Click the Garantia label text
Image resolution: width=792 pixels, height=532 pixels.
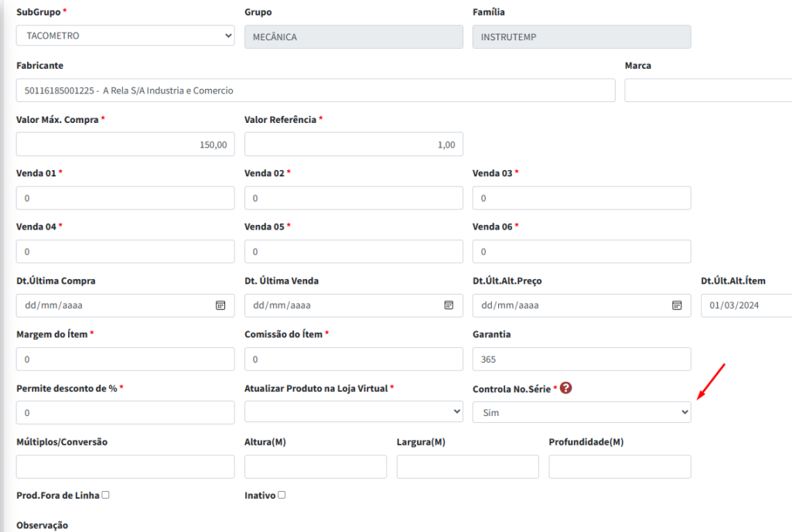tap(491, 334)
